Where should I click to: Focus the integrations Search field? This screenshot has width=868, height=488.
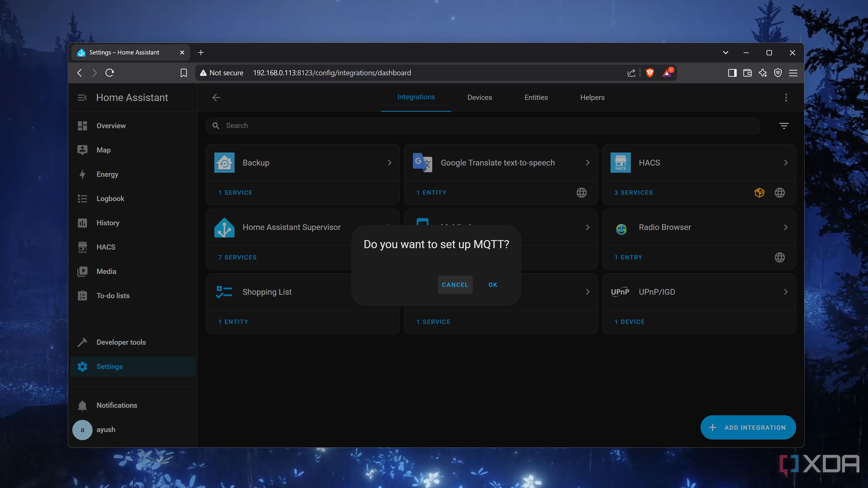483,126
